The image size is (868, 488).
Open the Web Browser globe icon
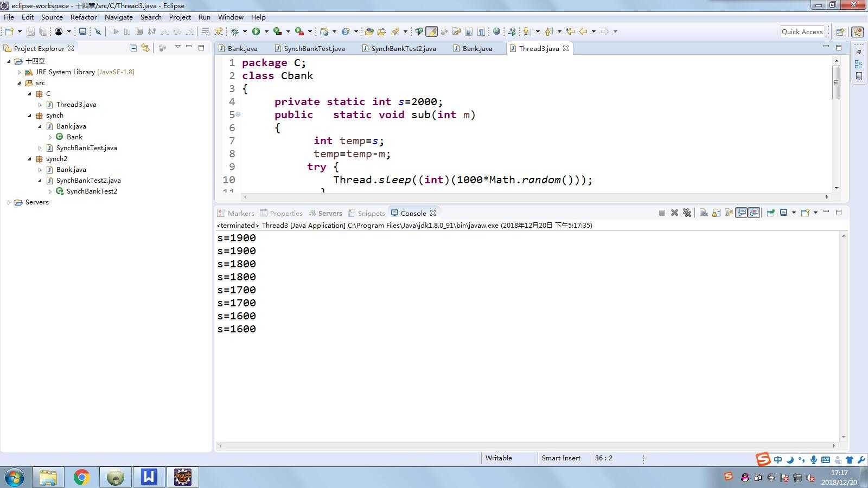click(496, 31)
